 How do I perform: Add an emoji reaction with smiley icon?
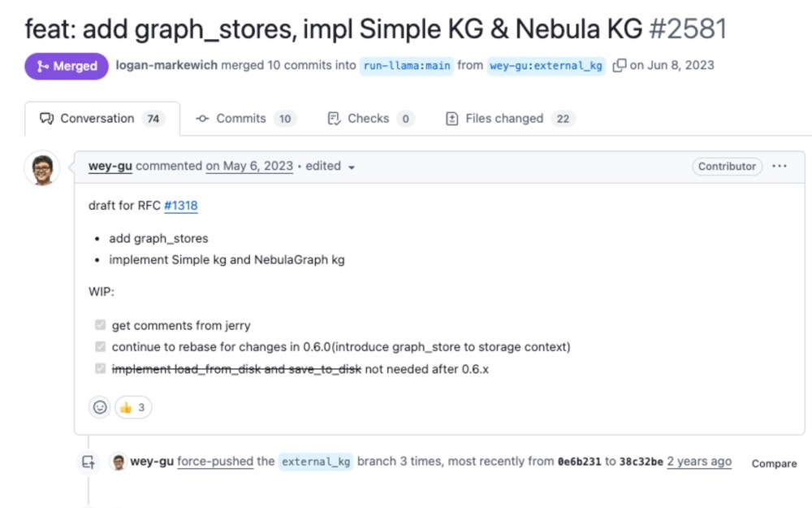(100, 407)
